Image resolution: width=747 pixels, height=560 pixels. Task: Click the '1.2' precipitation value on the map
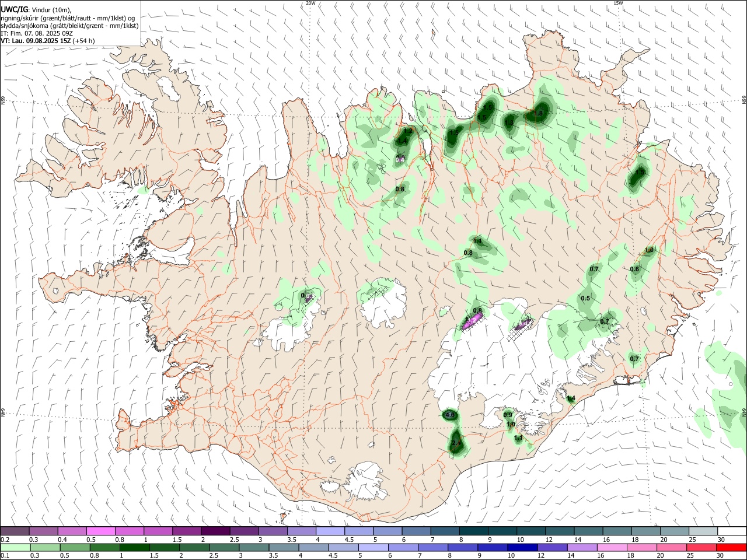[x=409, y=131]
